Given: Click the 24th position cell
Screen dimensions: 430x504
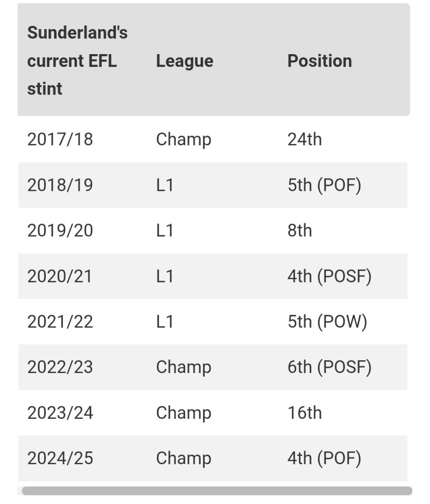Looking at the screenshot, I should (305, 139).
